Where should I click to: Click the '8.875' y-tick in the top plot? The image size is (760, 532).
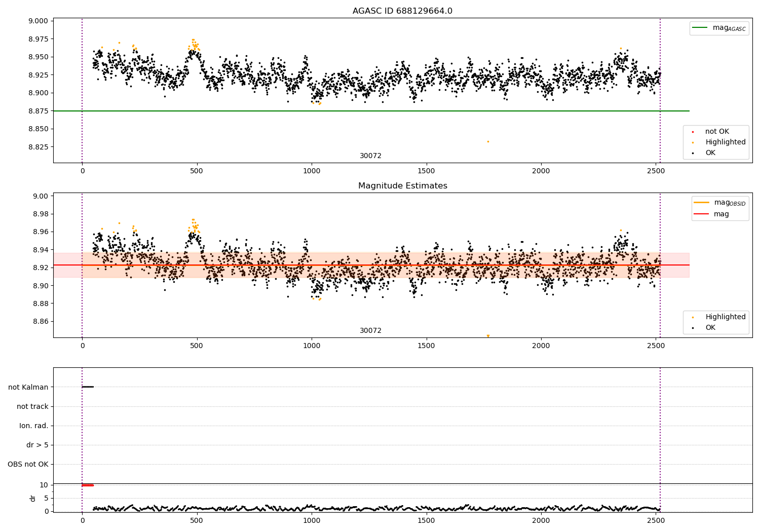point(39,111)
